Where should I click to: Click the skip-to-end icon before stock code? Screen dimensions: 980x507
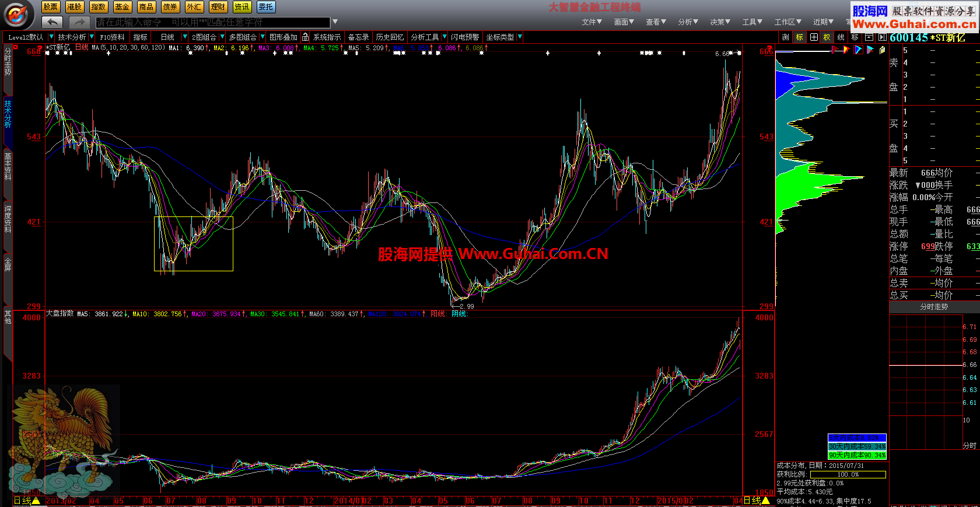tap(882, 37)
